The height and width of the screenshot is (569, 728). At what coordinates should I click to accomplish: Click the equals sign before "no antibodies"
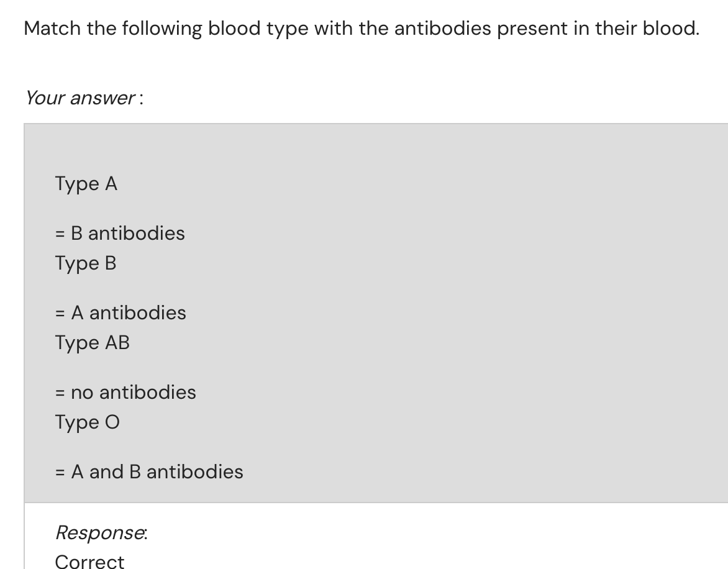tap(60, 393)
